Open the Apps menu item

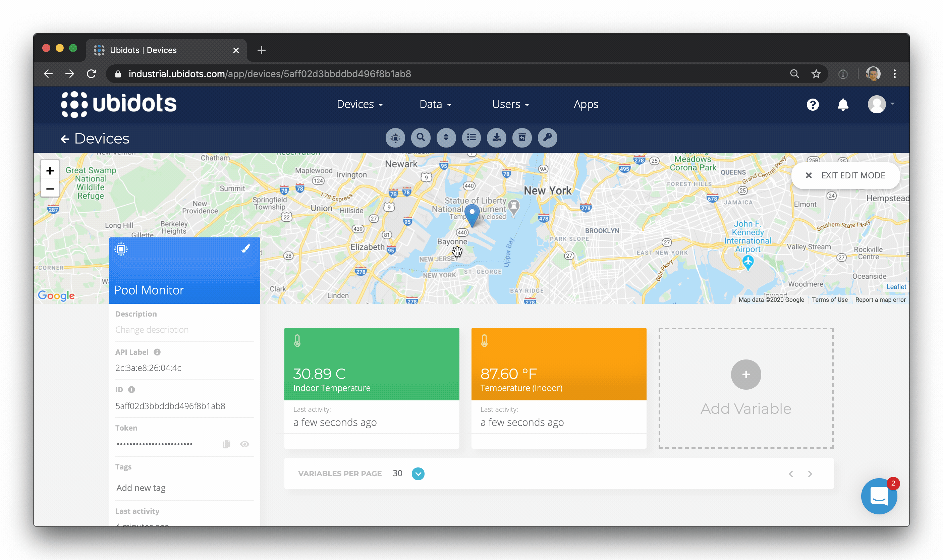click(586, 105)
